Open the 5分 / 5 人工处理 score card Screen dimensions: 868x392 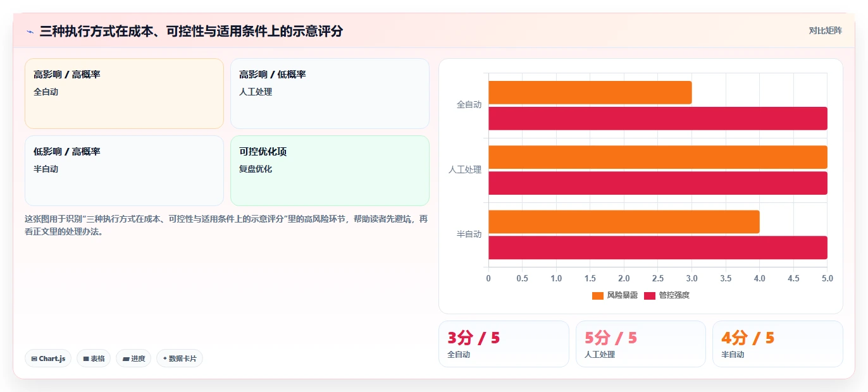point(641,344)
